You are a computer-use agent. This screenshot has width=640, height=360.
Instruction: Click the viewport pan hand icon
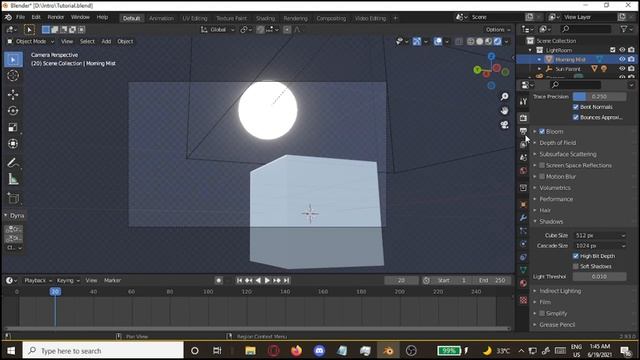click(504, 111)
